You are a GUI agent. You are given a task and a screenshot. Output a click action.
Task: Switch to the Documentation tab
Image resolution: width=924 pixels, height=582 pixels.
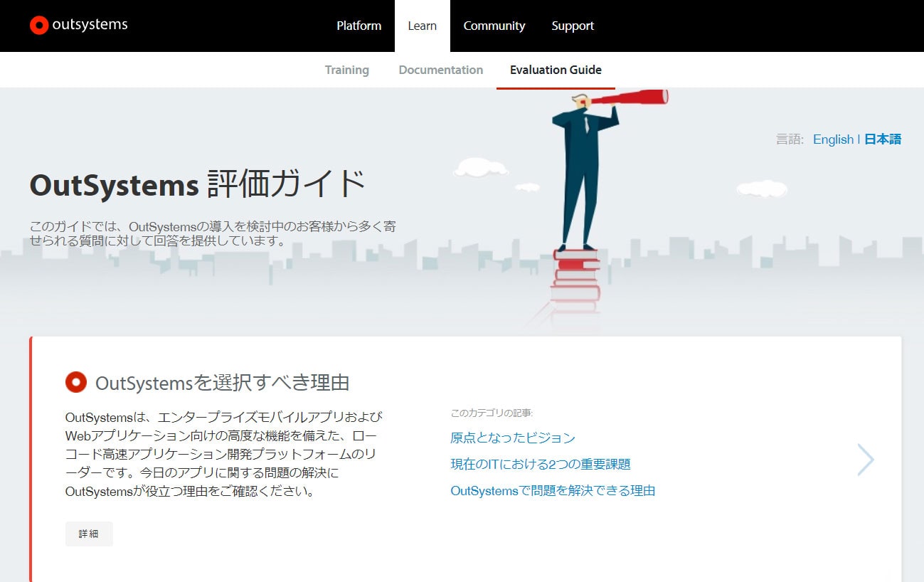click(x=441, y=70)
